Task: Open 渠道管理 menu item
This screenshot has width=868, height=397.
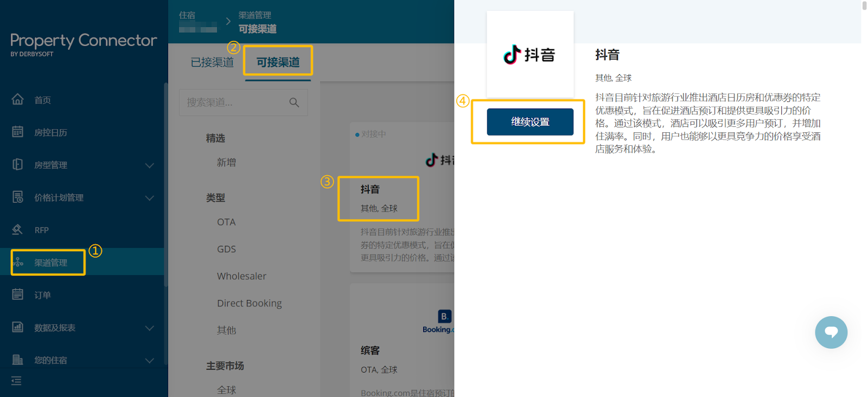Action: [51, 262]
